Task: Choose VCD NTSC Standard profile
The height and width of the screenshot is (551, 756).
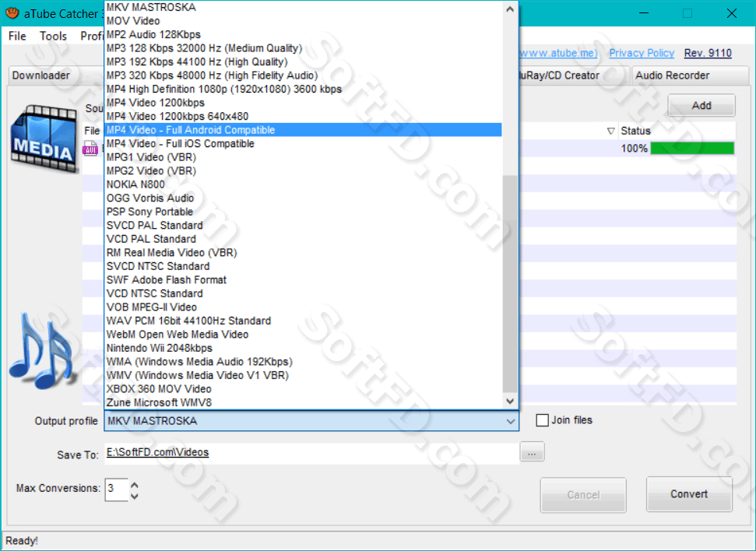Action: point(304,293)
